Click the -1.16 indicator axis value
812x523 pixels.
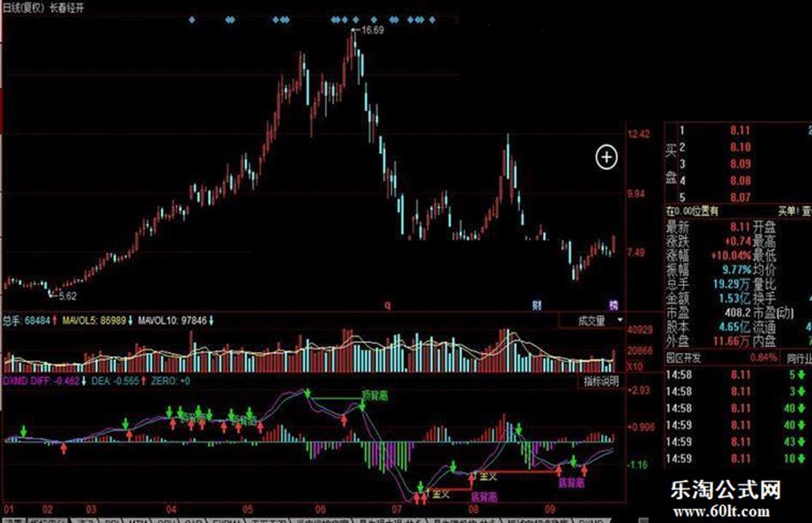(x=638, y=465)
